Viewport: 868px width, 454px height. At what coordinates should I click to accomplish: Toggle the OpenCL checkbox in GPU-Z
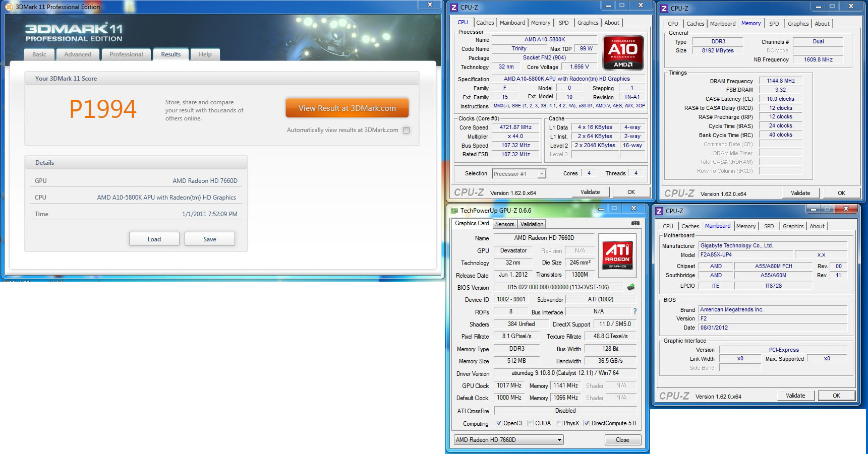499,423
